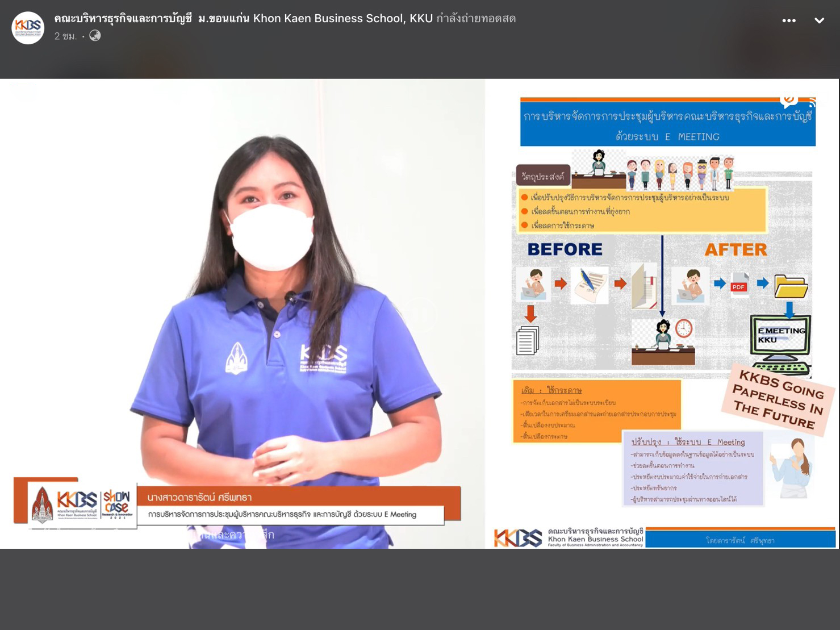The height and width of the screenshot is (630, 840).
Task: Click the stacked paper documents icon
Action: click(528, 341)
